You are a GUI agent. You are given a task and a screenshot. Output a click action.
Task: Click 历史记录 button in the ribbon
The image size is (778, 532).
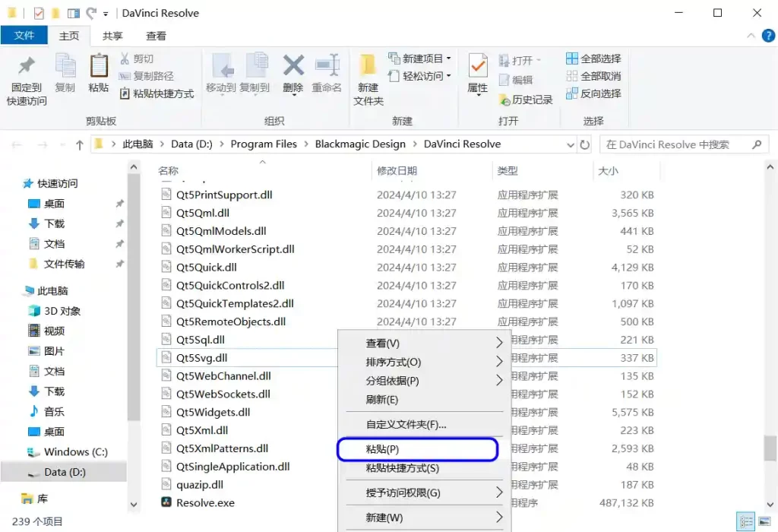526,100
